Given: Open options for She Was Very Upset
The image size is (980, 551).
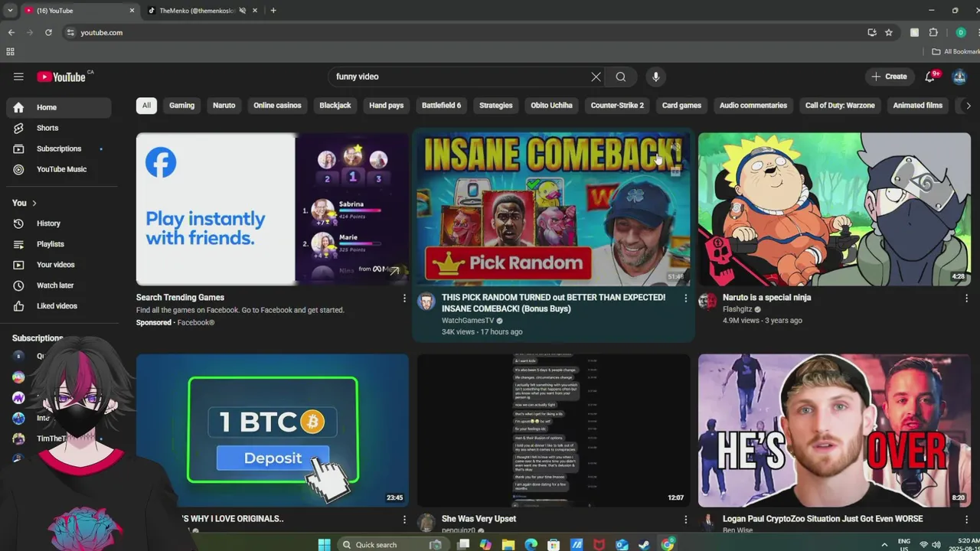Looking at the screenshot, I should (x=685, y=520).
